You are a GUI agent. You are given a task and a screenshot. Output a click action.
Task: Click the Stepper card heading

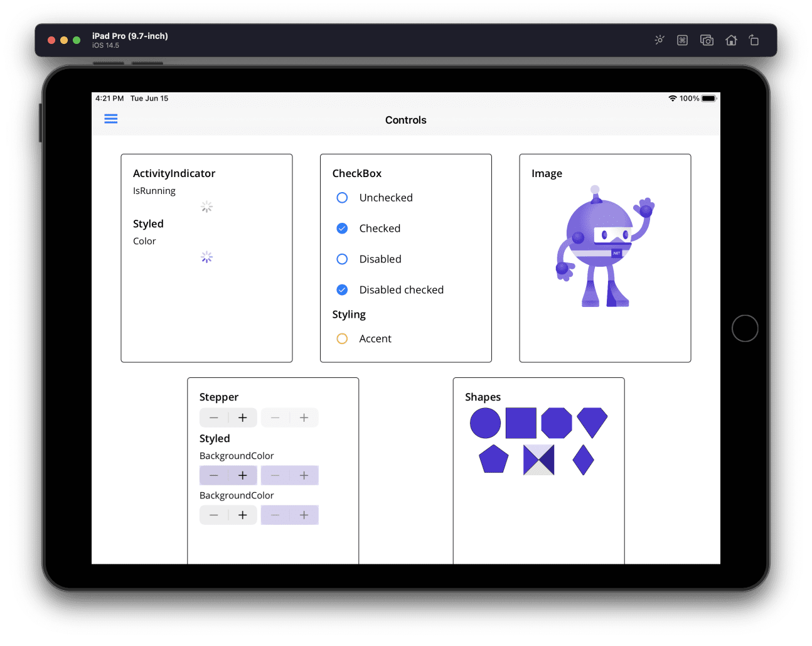219,397
